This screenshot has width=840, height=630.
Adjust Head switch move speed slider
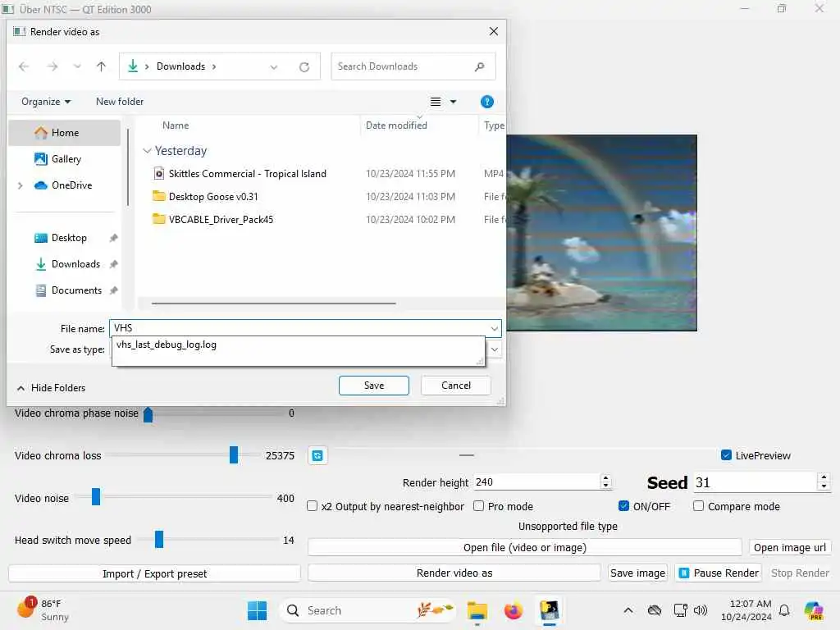[159, 540]
